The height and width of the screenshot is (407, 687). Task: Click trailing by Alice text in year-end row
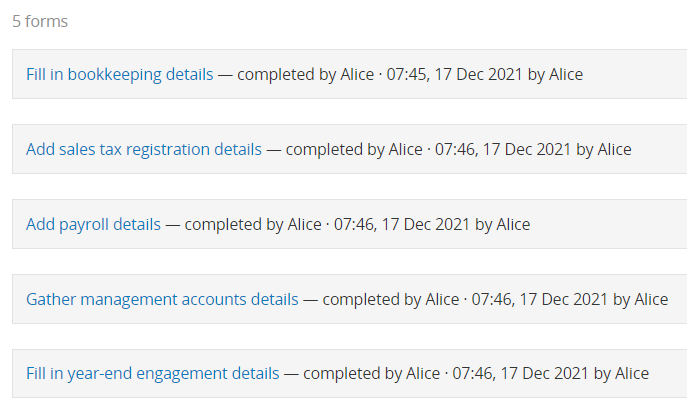(622, 373)
